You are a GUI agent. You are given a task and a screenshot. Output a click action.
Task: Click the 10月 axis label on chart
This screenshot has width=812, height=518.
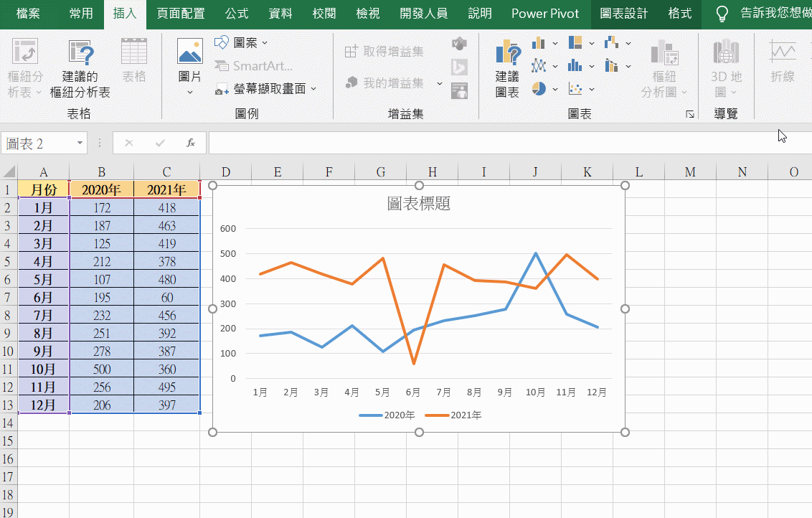535,392
